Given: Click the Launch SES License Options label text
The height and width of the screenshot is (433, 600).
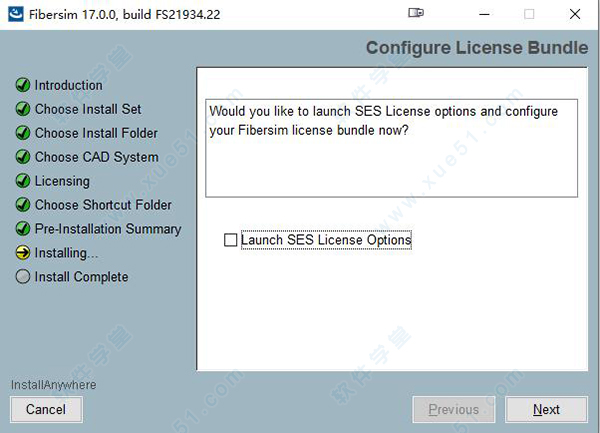Looking at the screenshot, I should pyautogui.click(x=326, y=240).
